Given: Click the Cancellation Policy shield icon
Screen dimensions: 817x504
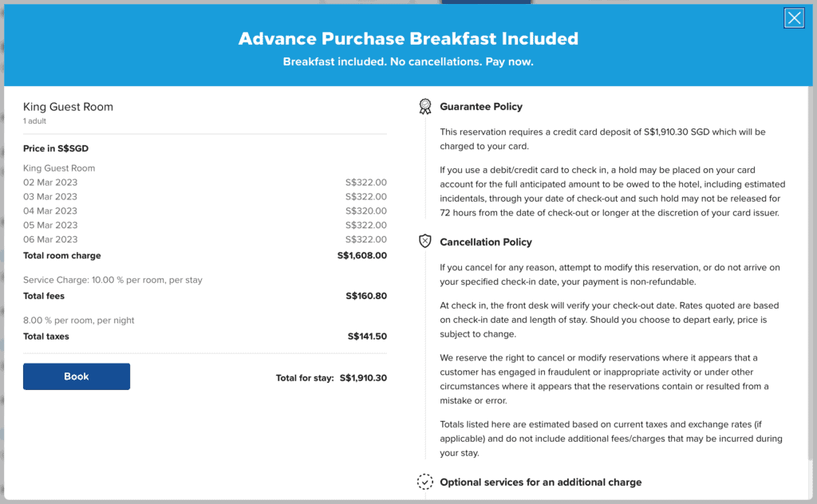Looking at the screenshot, I should (424, 242).
